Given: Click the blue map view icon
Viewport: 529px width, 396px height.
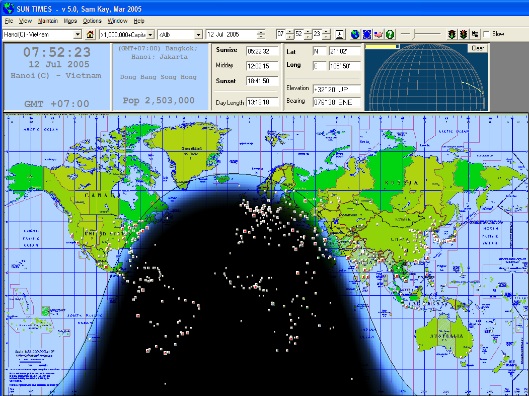Looking at the screenshot, I should click(x=367, y=34).
